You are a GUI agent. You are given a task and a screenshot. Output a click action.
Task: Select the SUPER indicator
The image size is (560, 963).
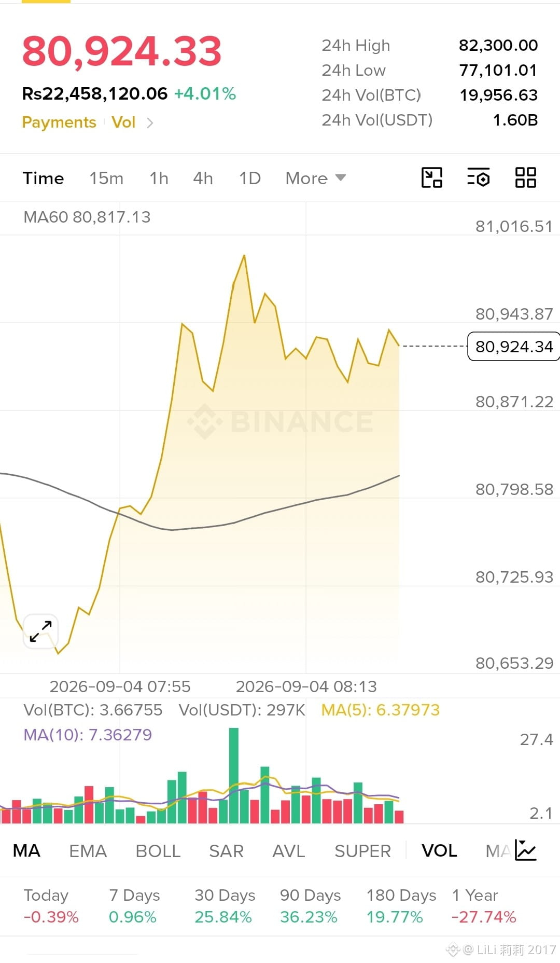[x=362, y=851]
